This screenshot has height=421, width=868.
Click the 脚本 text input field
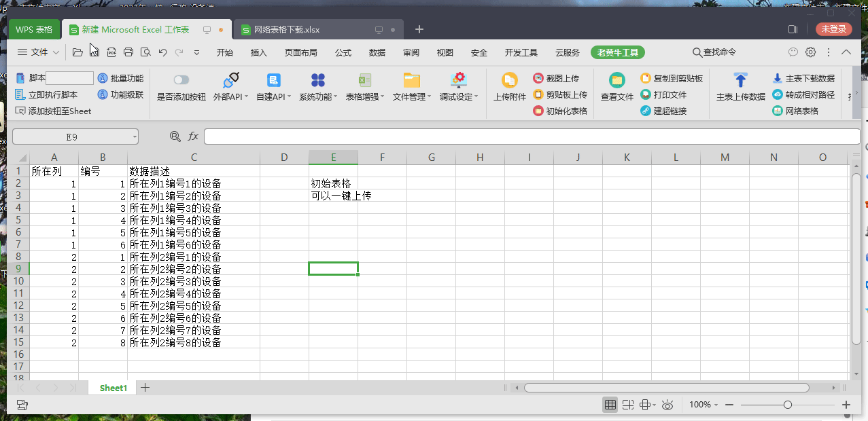tap(69, 79)
